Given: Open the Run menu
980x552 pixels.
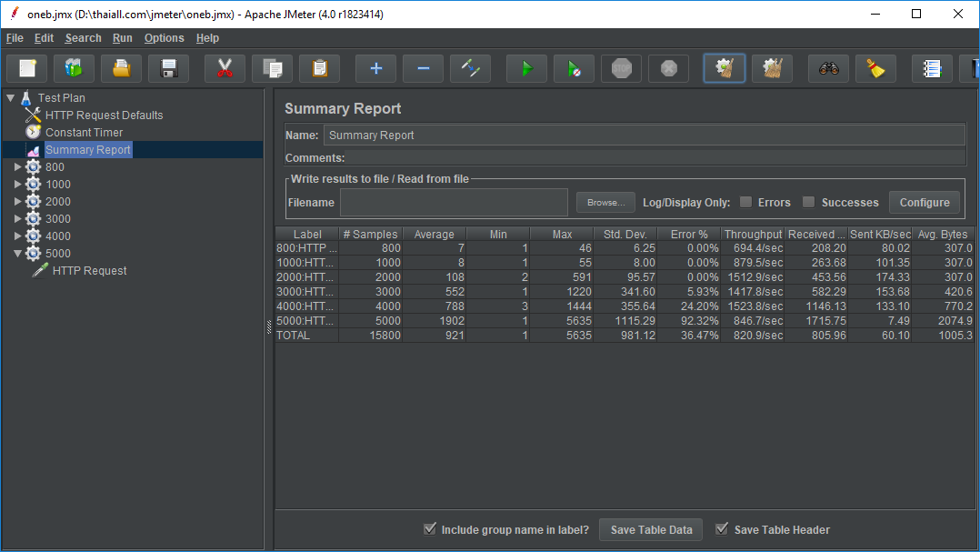Looking at the screenshot, I should click(x=123, y=38).
